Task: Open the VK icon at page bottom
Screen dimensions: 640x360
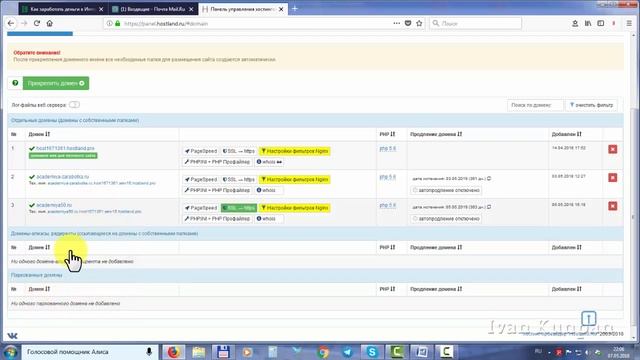Action: pyautogui.click(x=13, y=336)
